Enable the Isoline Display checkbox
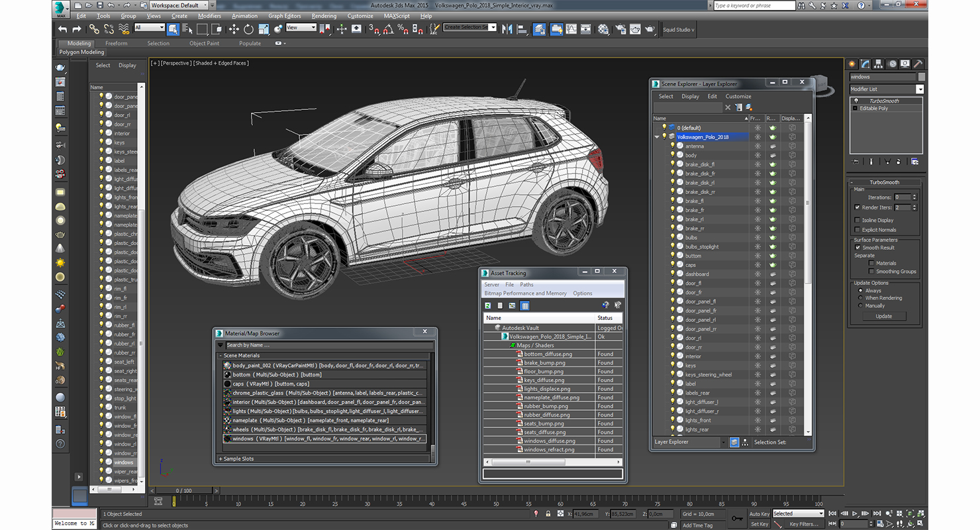The height and width of the screenshot is (530, 980). (857, 220)
